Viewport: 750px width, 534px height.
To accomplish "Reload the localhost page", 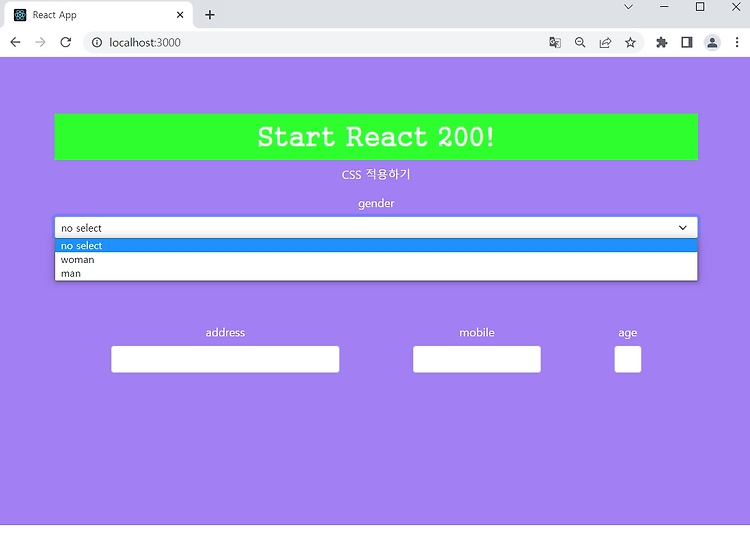I will click(66, 43).
